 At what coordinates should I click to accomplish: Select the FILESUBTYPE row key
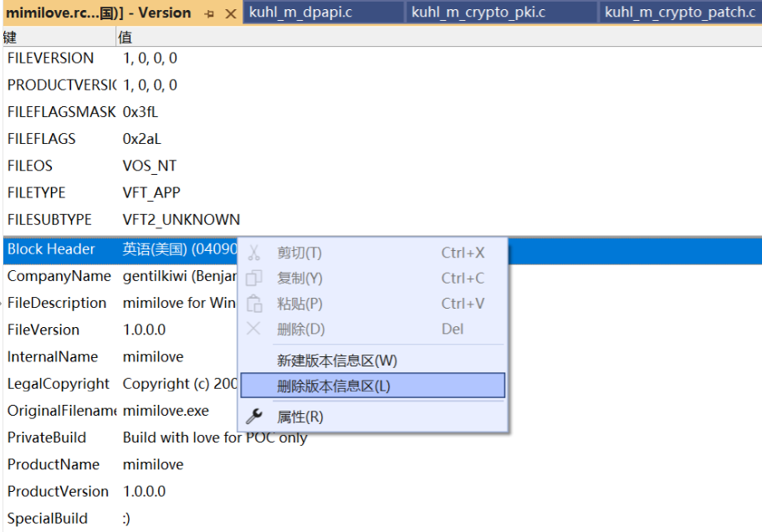pyautogui.click(x=49, y=220)
